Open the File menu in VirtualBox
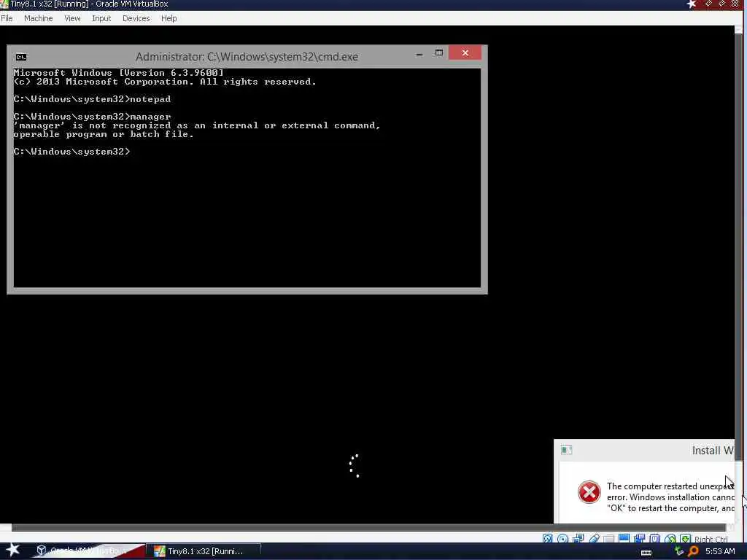Image resolution: width=747 pixels, height=560 pixels. point(7,18)
